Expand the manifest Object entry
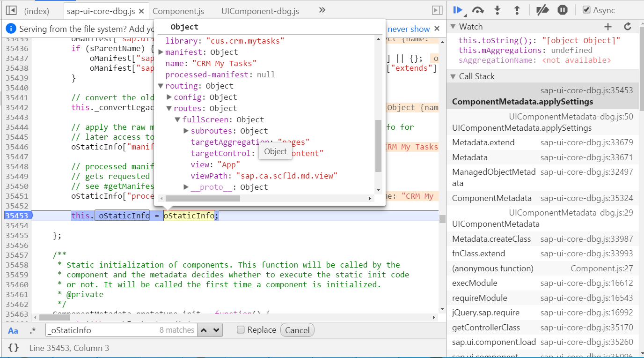The width and height of the screenshot is (644, 358). click(x=161, y=52)
